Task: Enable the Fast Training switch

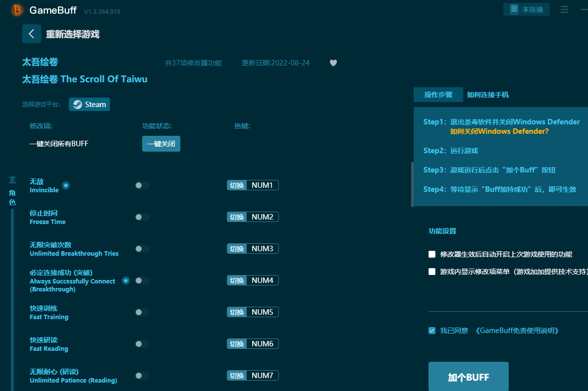Action: click(x=142, y=312)
